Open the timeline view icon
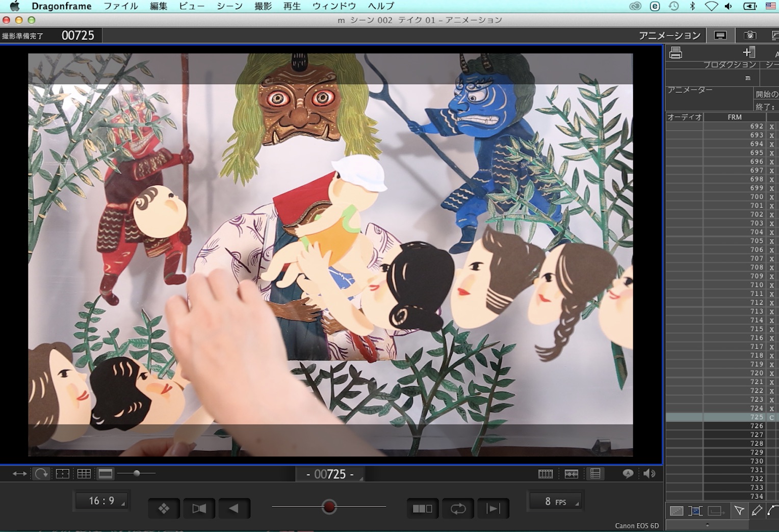The width and height of the screenshot is (779, 532). (546, 474)
